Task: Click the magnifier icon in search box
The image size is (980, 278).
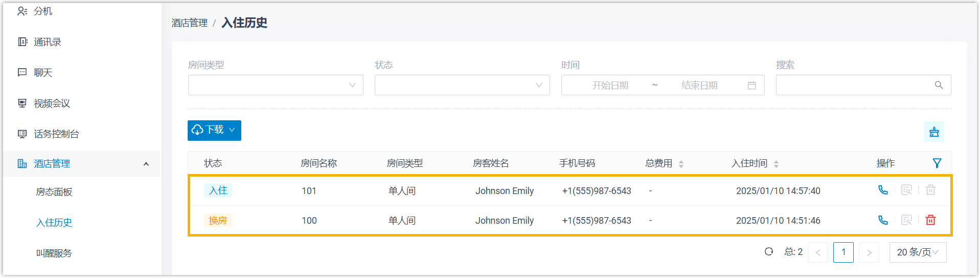Action: (939, 85)
